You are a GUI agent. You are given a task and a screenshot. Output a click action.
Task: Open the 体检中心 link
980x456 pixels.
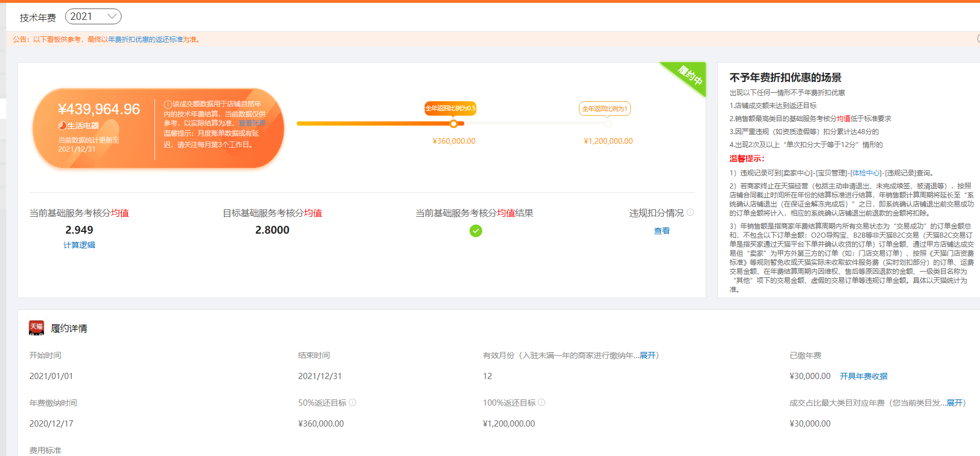click(x=866, y=173)
